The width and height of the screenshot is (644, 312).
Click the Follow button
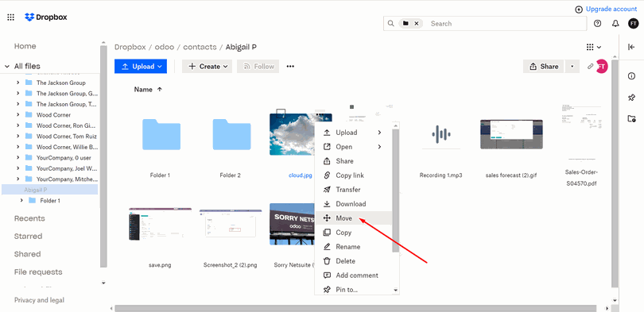[258, 67]
